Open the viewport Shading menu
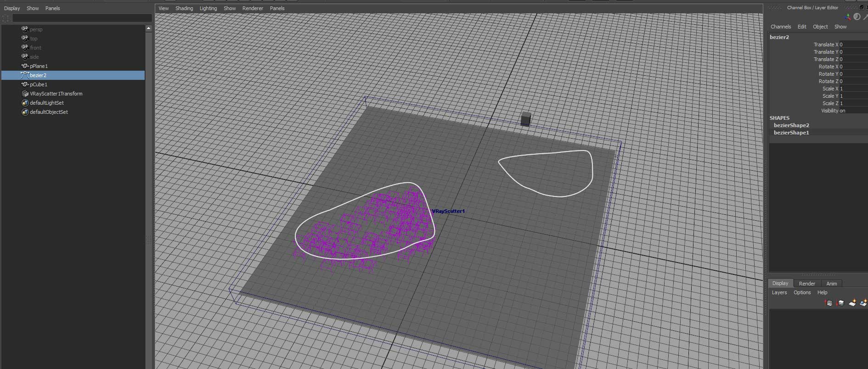Image resolution: width=868 pixels, height=369 pixels. point(184,8)
